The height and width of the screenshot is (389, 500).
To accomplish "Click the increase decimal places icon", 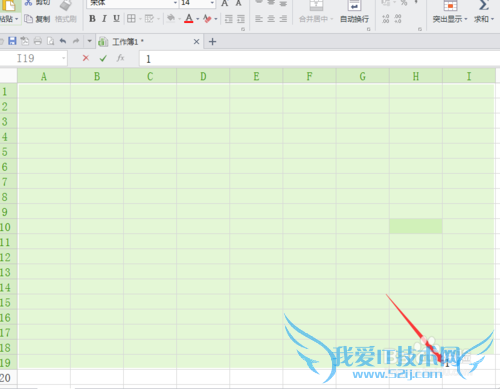I will (386, 19).
